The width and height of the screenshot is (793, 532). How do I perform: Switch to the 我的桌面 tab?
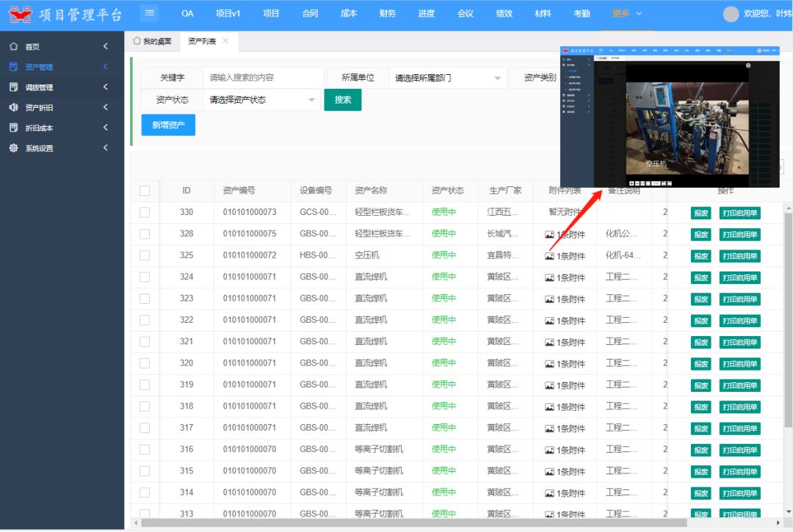pyautogui.click(x=153, y=41)
